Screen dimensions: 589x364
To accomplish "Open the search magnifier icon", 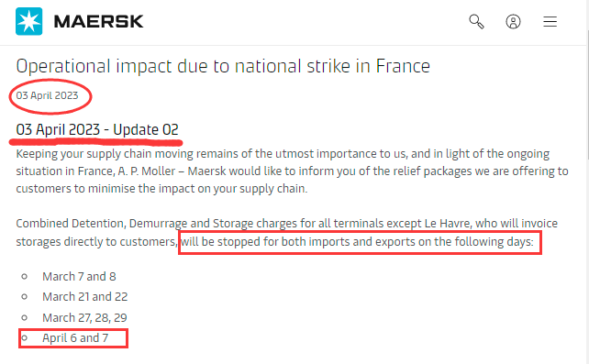I will pyautogui.click(x=476, y=21).
